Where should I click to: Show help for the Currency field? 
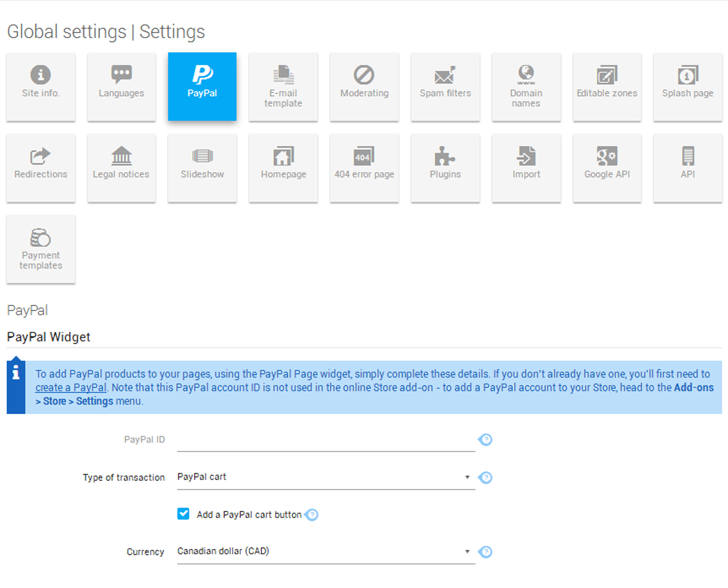coord(485,552)
